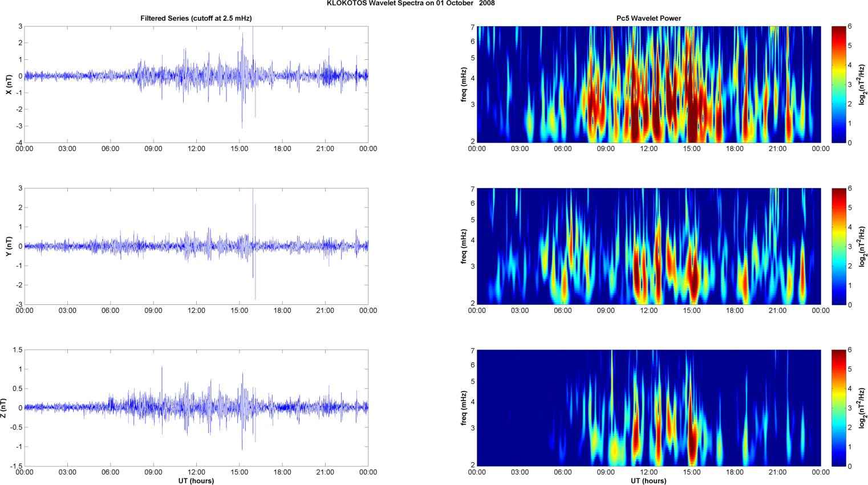Viewport: 868px width, 485px height.
Task: Click the '-3' tick on the Y axis
Action: click(x=19, y=304)
